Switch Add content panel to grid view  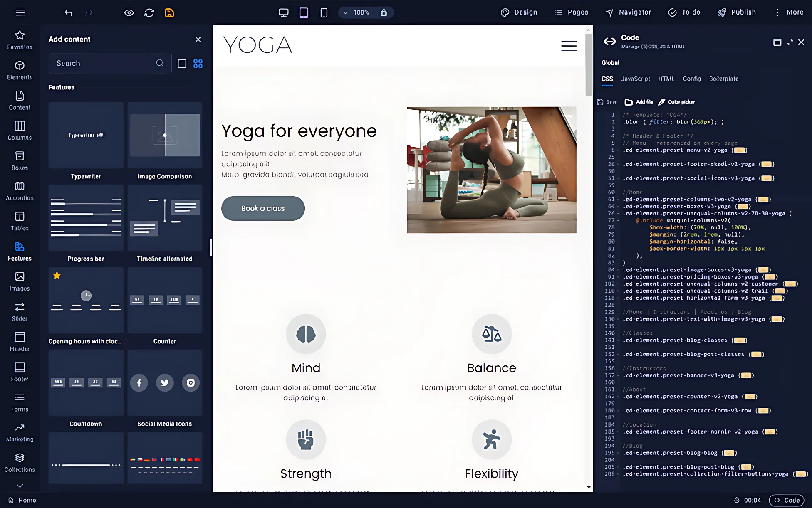coord(198,64)
